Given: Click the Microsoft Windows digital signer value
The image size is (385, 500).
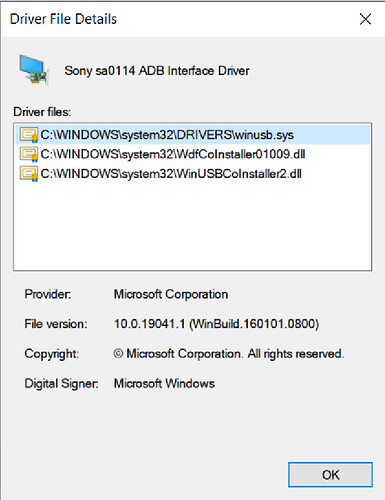Looking at the screenshot, I should [x=164, y=383].
